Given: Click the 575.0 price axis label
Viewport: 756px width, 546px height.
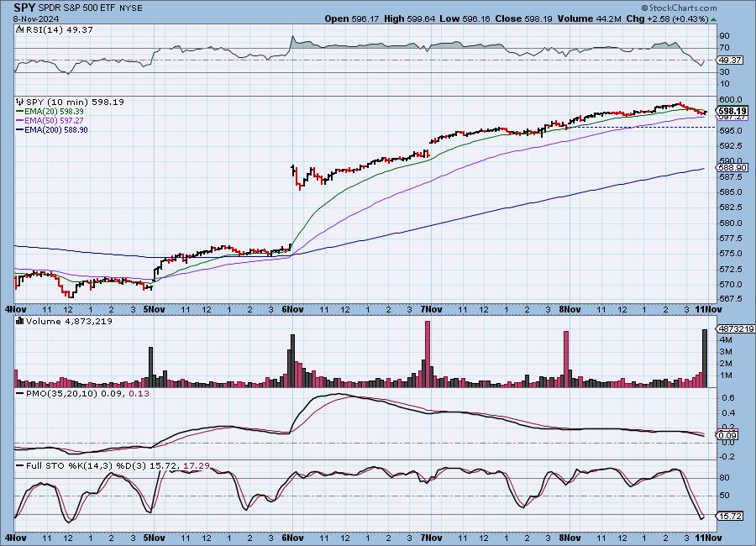Looking at the screenshot, I should pos(732,253).
